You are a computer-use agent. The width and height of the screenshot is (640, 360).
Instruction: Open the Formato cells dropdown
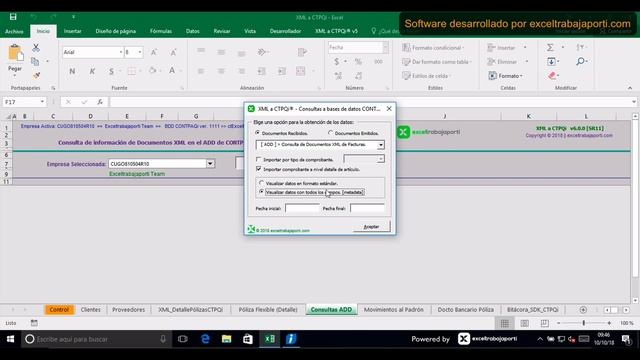[x=506, y=76]
